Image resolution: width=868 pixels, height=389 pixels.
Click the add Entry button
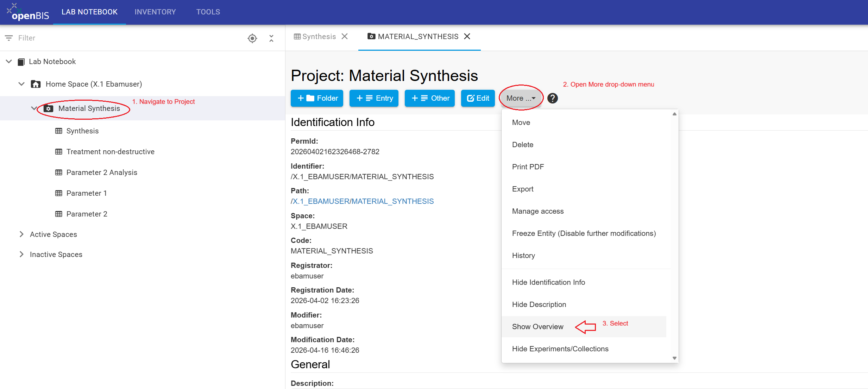click(374, 98)
